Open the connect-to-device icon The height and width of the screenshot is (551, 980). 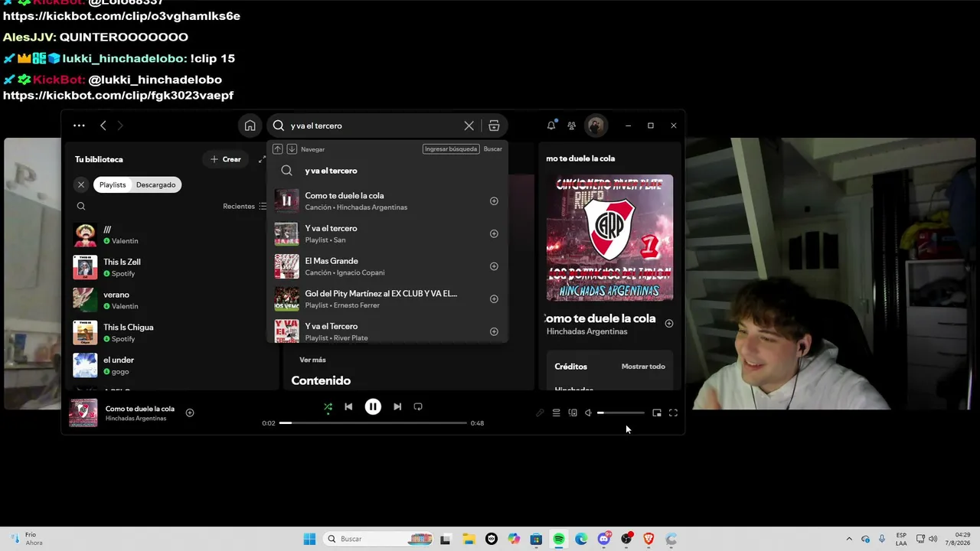click(x=573, y=413)
